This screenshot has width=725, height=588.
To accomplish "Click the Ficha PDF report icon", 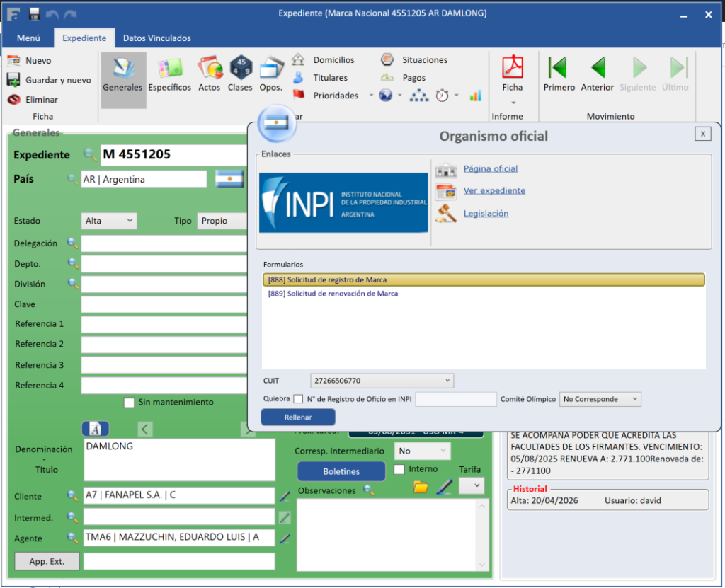I will (x=512, y=68).
